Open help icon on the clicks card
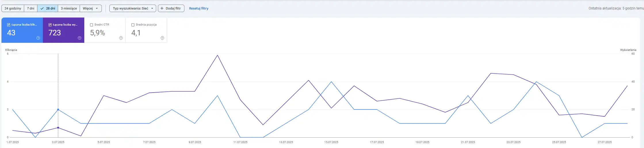The height and width of the screenshot is (148, 644). [38, 38]
